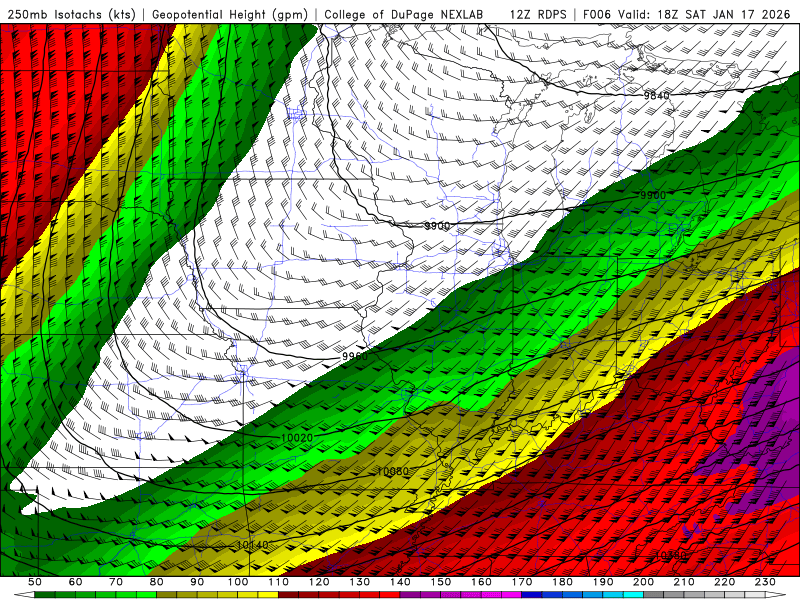The image size is (800, 600).
Task: Click the 90 value on the color scale
Action: (x=197, y=582)
